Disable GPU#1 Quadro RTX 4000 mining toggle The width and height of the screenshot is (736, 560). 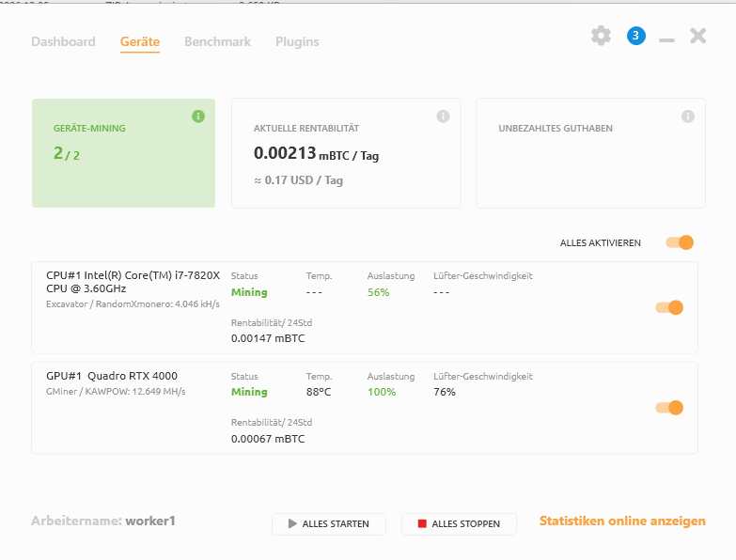[669, 408]
